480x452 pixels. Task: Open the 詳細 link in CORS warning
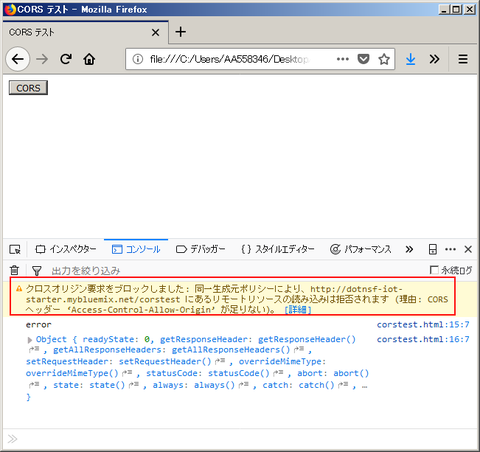[298, 310]
